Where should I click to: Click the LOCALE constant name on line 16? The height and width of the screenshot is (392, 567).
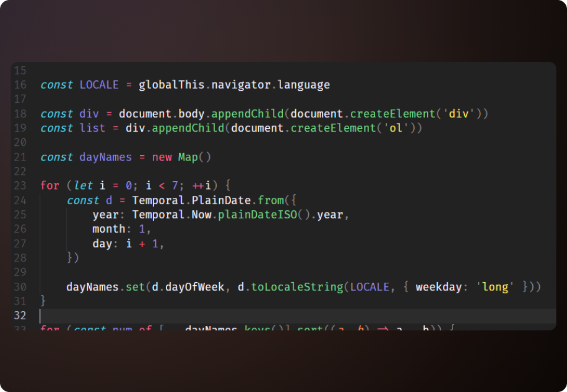[99, 85]
